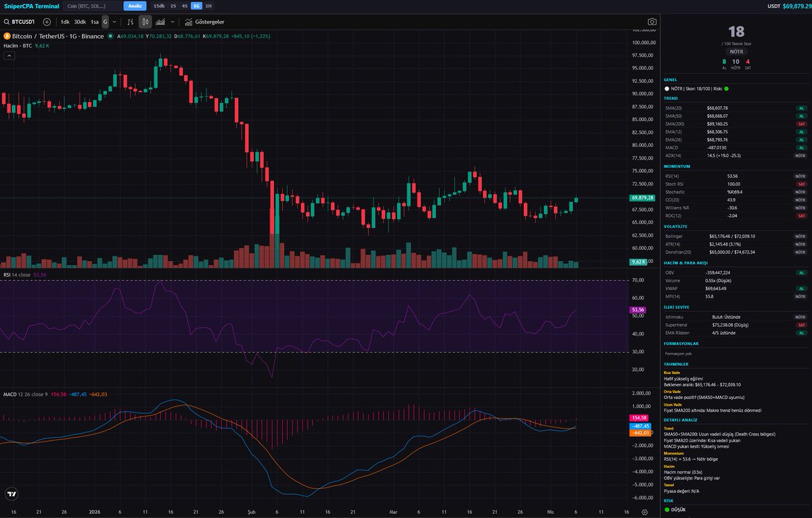812x518 pixels.
Task: Click the green market status dot in the legend
Action: click(x=112, y=37)
